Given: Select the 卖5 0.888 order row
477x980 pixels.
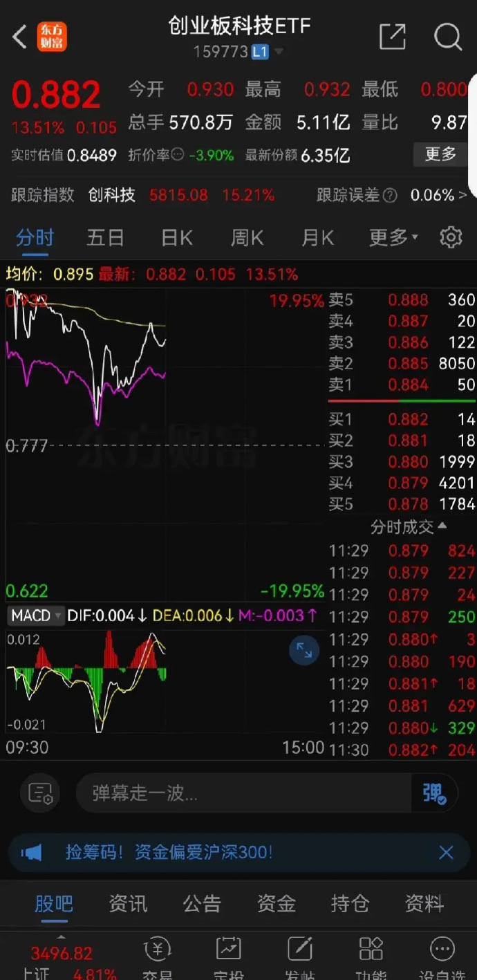Looking at the screenshot, I should [402, 300].
